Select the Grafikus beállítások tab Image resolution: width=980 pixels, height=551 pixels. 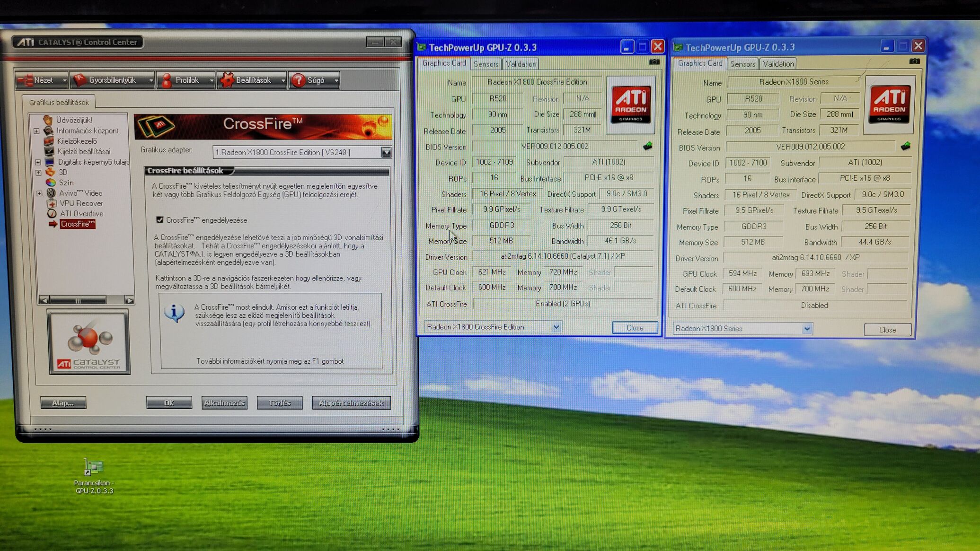(59, 102)
